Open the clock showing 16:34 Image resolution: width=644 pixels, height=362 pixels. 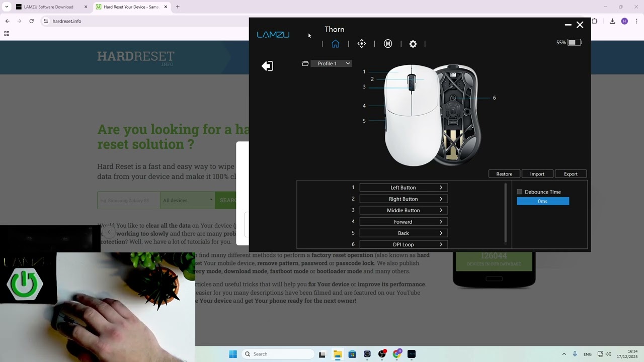point(627,354)
